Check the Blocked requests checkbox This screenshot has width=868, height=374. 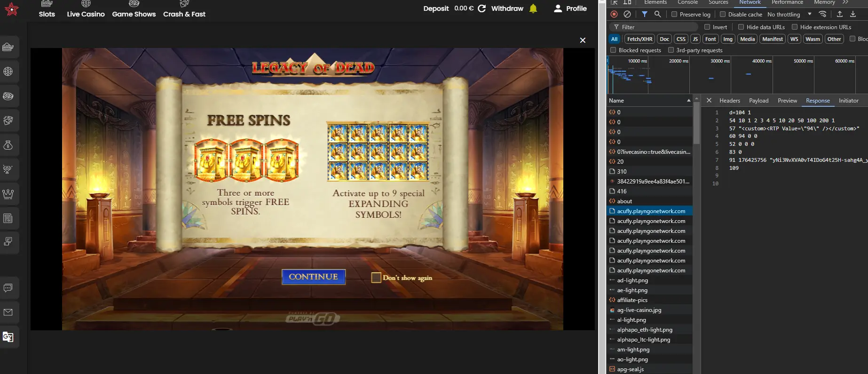[x=613, y=50]
